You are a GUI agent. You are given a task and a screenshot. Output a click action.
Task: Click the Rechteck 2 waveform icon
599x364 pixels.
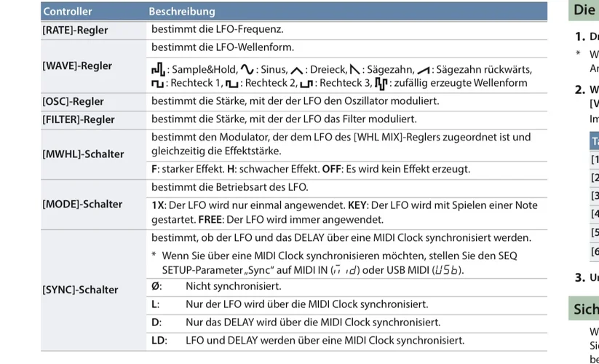tap(233, 84)
